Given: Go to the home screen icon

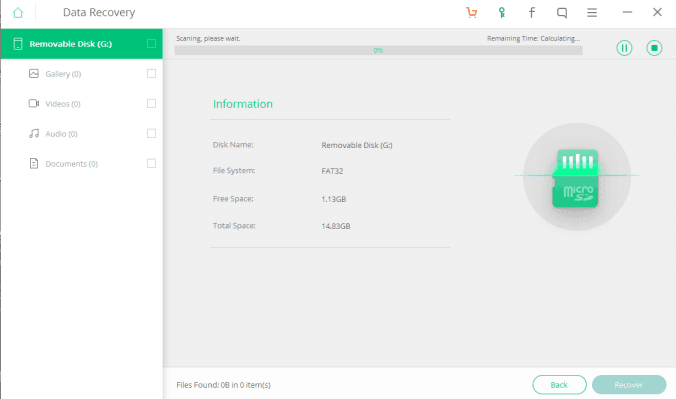Looking at the screenshot, I should pyautogui.click(x=18, y=13).
